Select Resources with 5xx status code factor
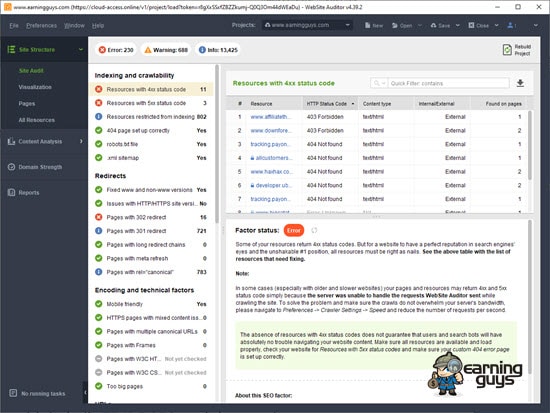 coord(152,103)
